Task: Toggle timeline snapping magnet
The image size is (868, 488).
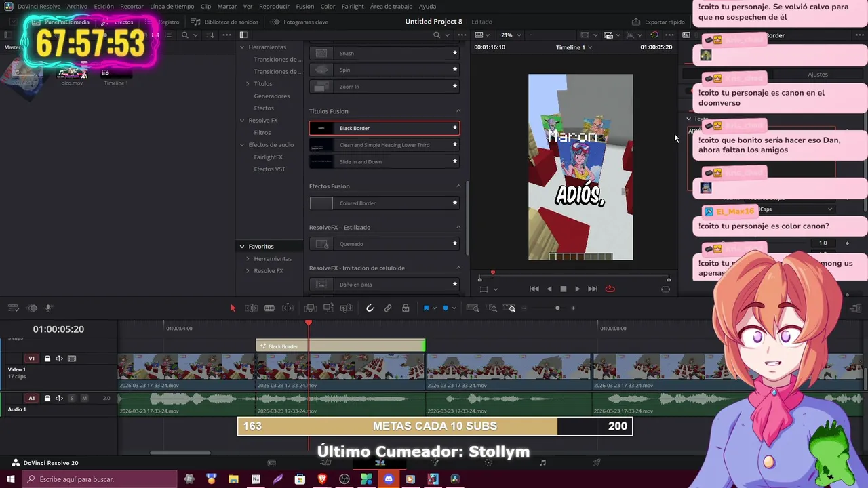Action: coord(370,308)
